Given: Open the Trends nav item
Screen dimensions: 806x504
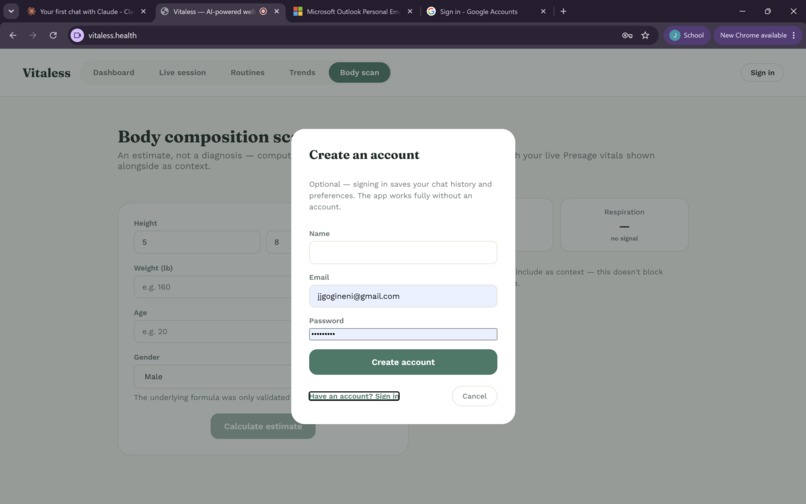Looking at the screenshot, I should [302, 73].
